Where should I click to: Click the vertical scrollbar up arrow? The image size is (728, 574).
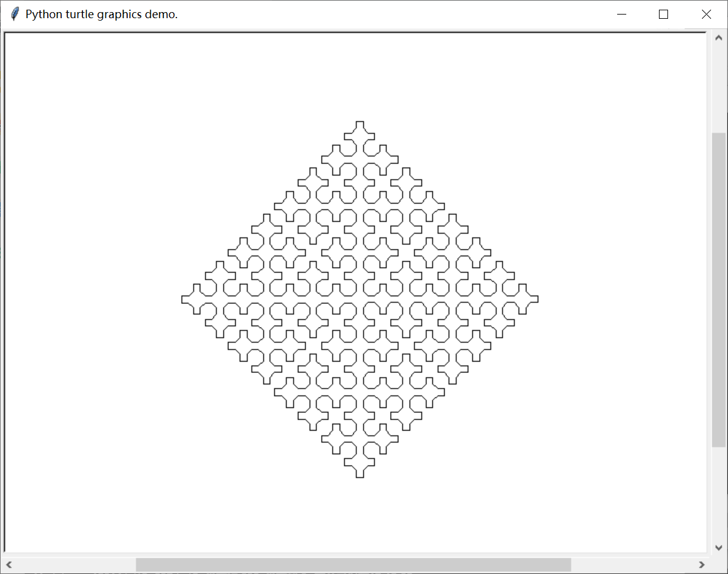(718, 38)
